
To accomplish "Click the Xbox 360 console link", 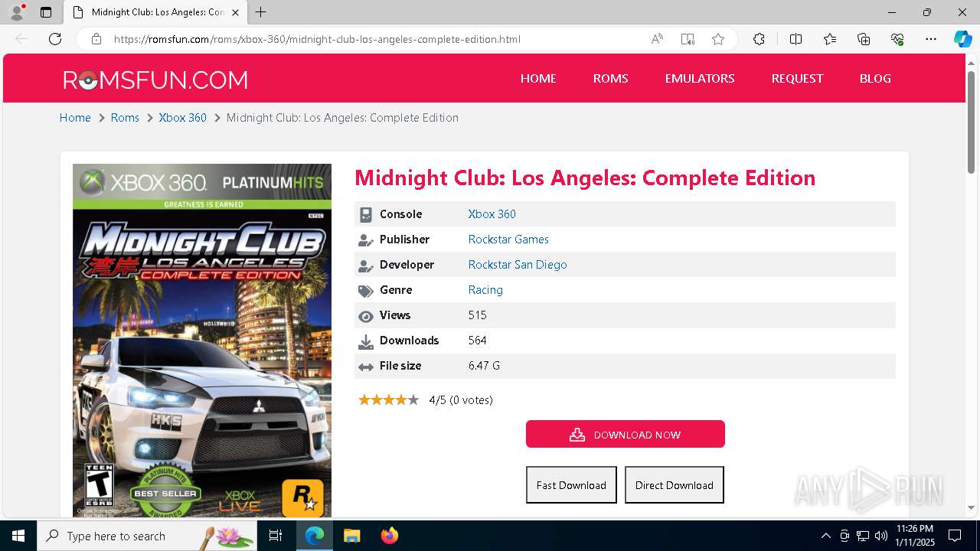I will pyautogui.click(x=492, y=214).
